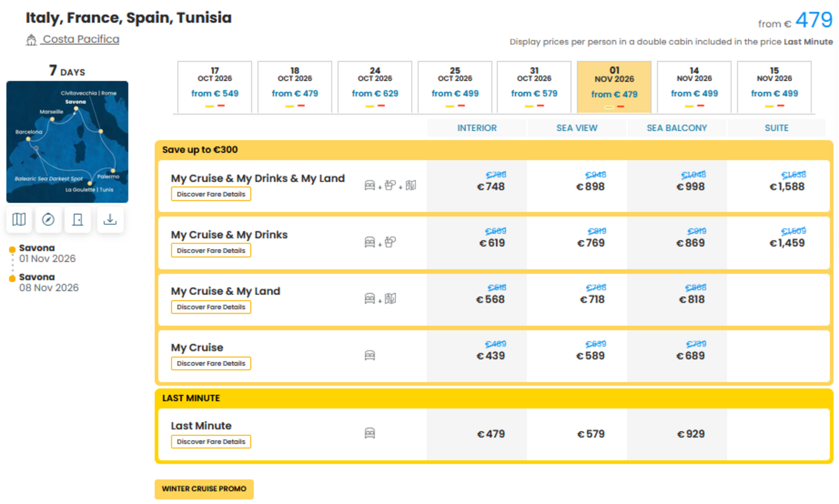Select €1,459 Suite price for My Drinks fare
This screenshot has width=839, height=504.
click(x=787, y=243)
